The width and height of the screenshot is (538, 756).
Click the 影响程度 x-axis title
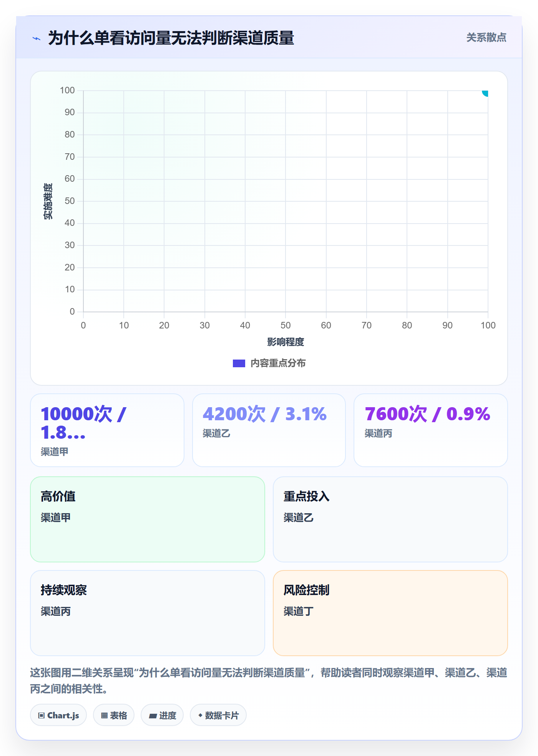coord(286,342)
